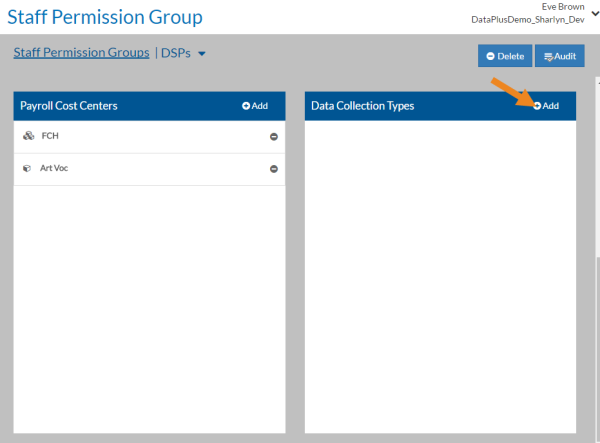The image size is (600, 443).
Task: Remove the Art Voc cost center
Action: click(274, 169)
